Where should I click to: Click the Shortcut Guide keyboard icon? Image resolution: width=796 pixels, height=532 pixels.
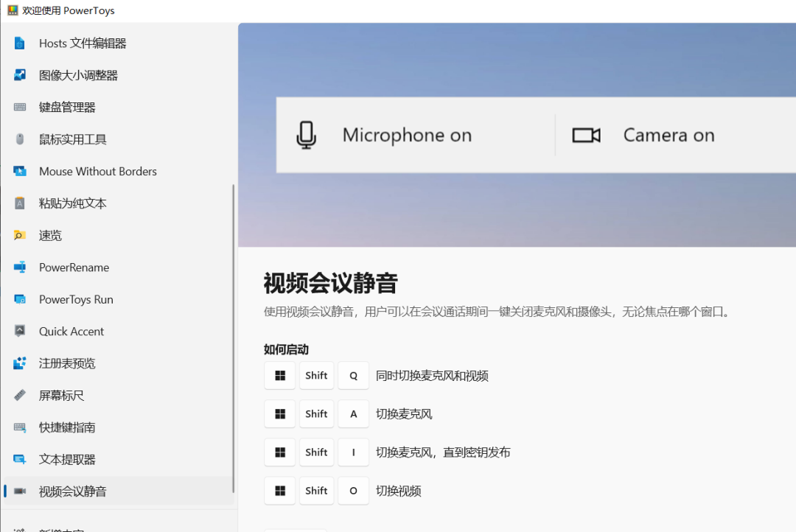(20, 427)
